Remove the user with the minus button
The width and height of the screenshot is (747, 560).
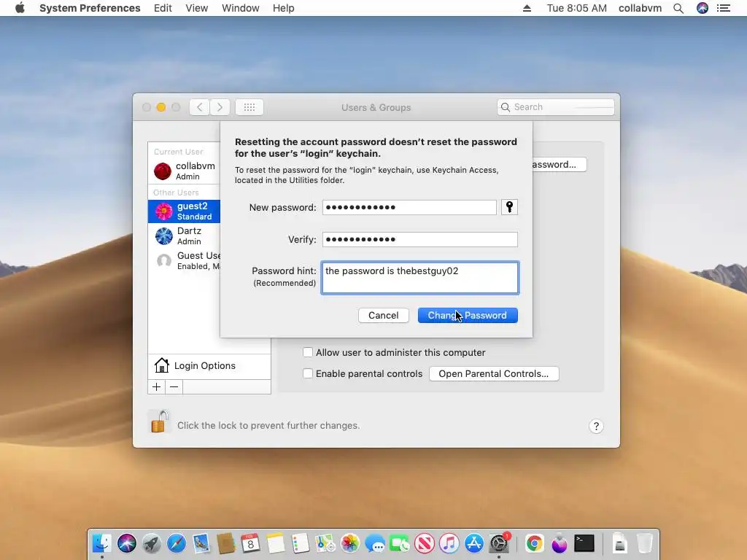pos(174,386)
